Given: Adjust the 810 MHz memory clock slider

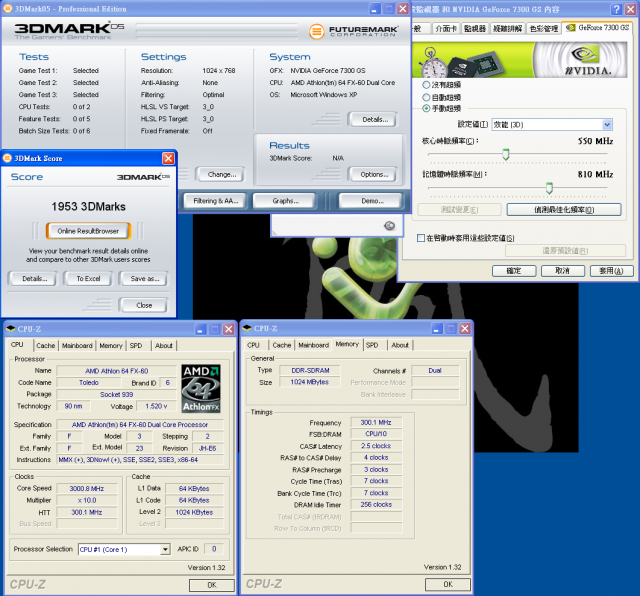Looking at the screenshot, I should [x=549, y=188].
